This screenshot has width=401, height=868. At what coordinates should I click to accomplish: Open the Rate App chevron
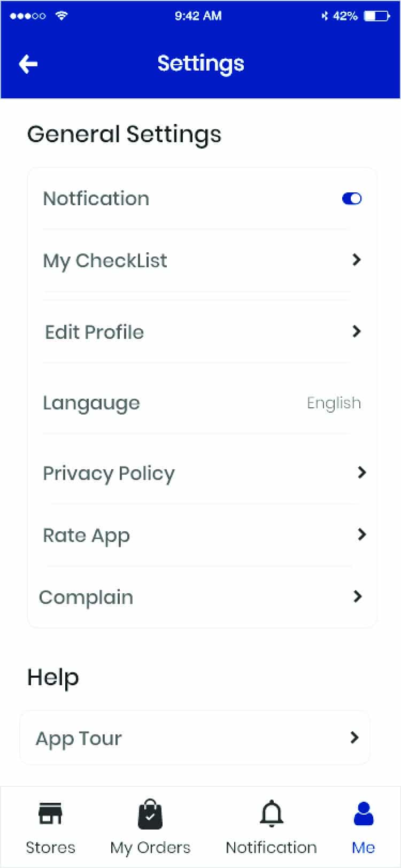[x=362, y=534]
